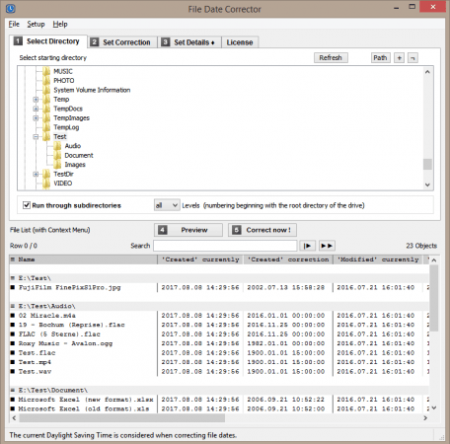450x444 pixels.
Task: Click the file list horizontal scrollbar thumb
Action: point(122,418)
